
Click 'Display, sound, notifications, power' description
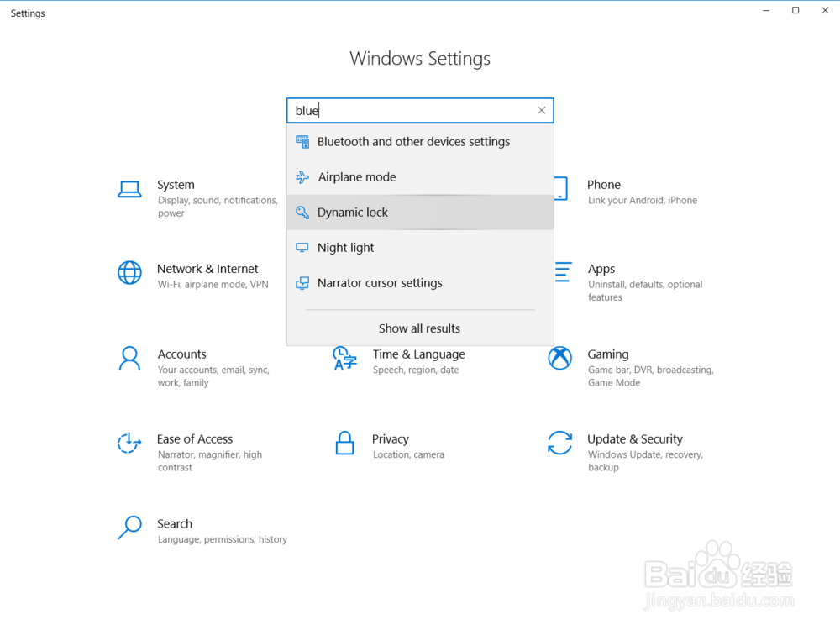point(218,207)
